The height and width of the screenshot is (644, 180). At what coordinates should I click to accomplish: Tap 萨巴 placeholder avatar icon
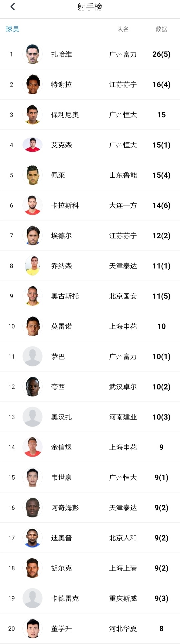[33, 356]
